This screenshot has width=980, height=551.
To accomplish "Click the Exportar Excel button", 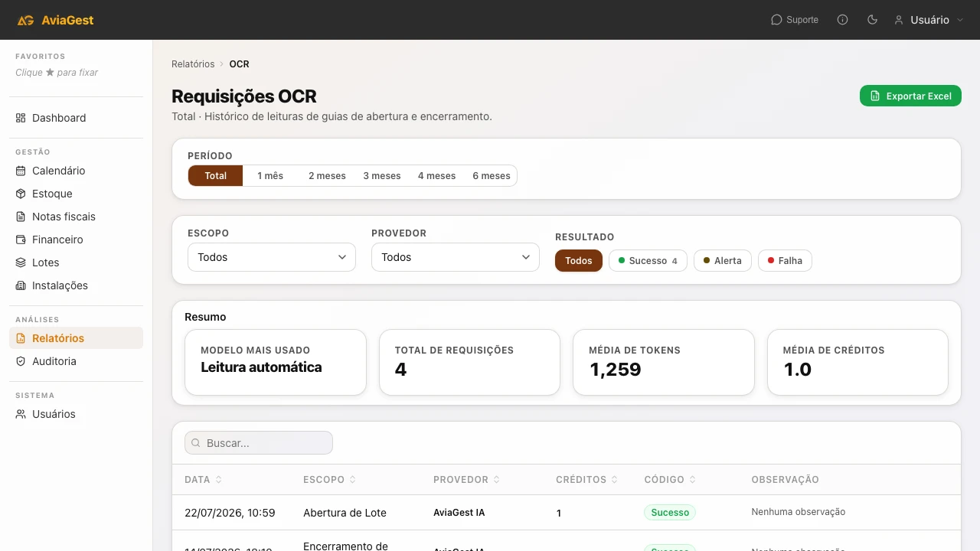I will 910,96.
